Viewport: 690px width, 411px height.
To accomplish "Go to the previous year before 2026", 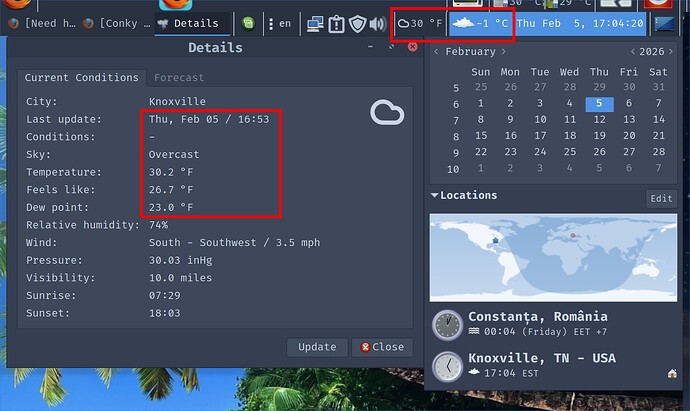I will click(x=632, y=51).
